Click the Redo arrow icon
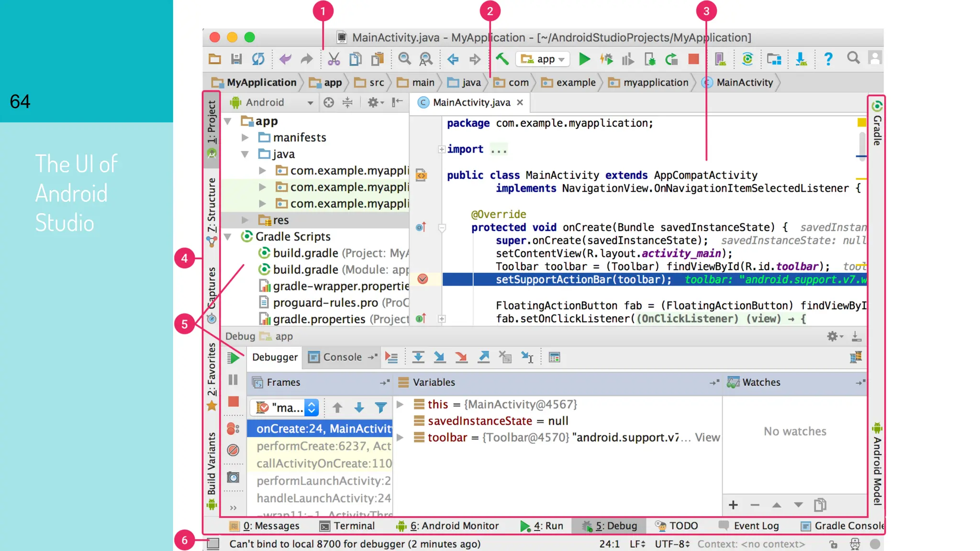980x551 pixels. pyautogui.click(x=307, y=59)
